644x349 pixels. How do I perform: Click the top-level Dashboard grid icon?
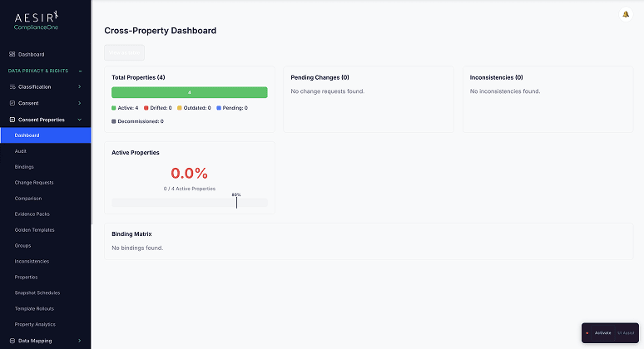coord(12,54)
